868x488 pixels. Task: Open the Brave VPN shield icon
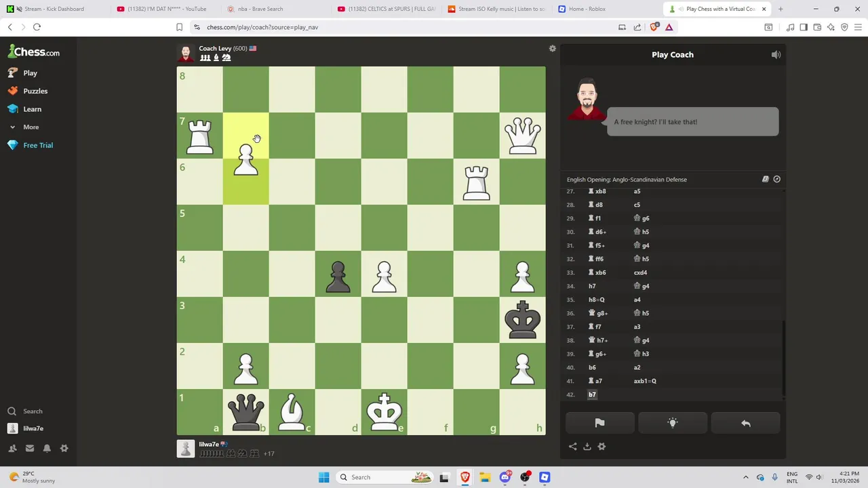(844, 27)
